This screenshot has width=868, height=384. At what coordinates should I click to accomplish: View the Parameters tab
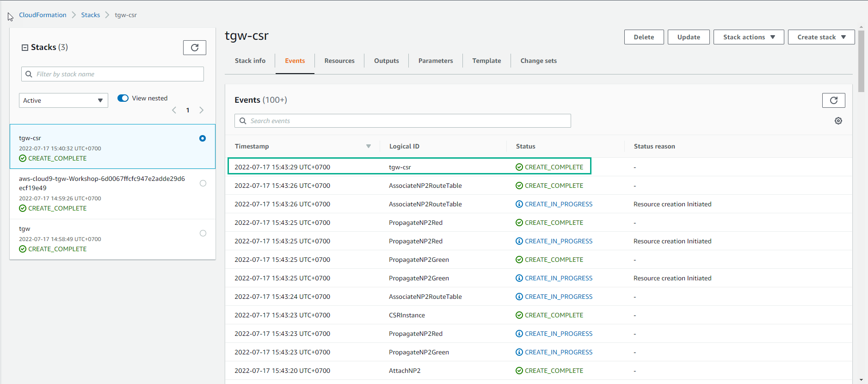click(x=436, y=61)
